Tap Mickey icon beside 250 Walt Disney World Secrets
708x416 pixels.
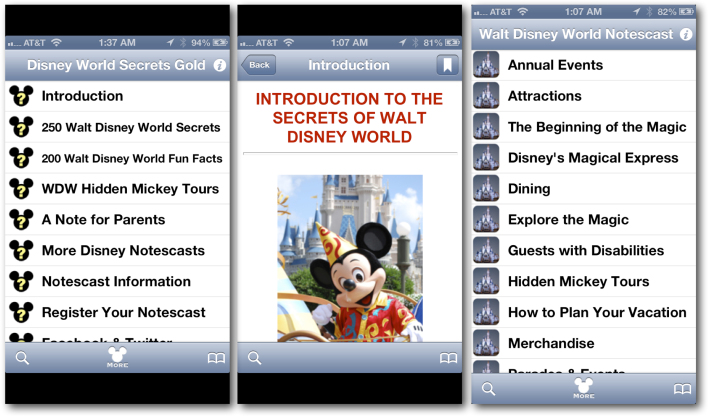pos(21,127)
